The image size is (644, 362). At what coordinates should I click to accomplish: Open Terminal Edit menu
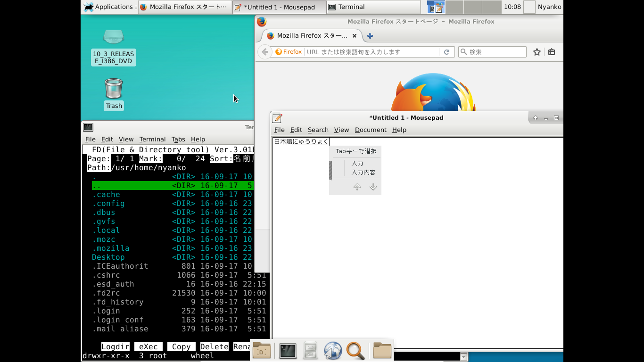[x=107, y=140]
